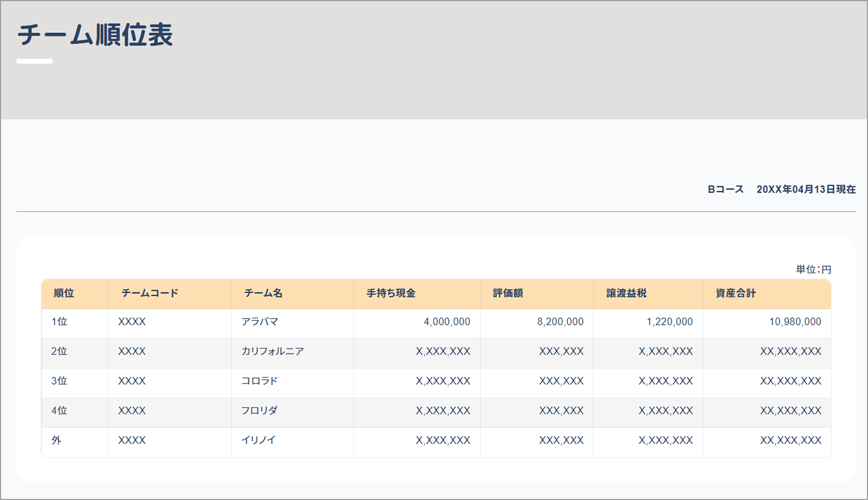Screen dimensions: 868x500
Task: Click 資産合計 value in カリフォルニア row
Action: point(791,351)
